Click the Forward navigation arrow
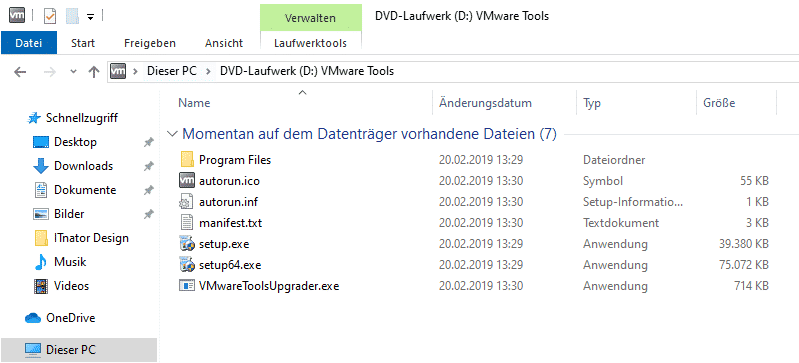 coord(49,72)
